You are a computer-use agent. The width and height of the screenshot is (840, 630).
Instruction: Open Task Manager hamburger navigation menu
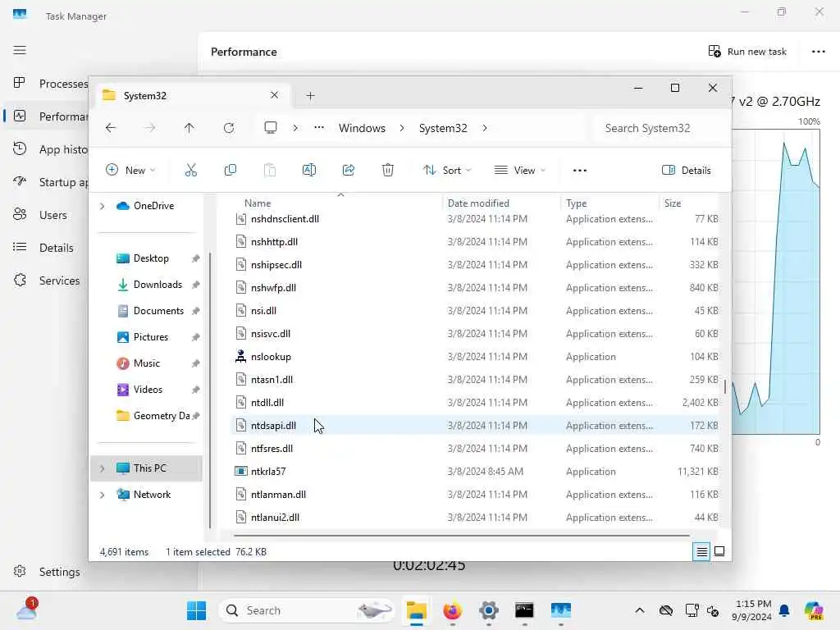coord(20,50)
